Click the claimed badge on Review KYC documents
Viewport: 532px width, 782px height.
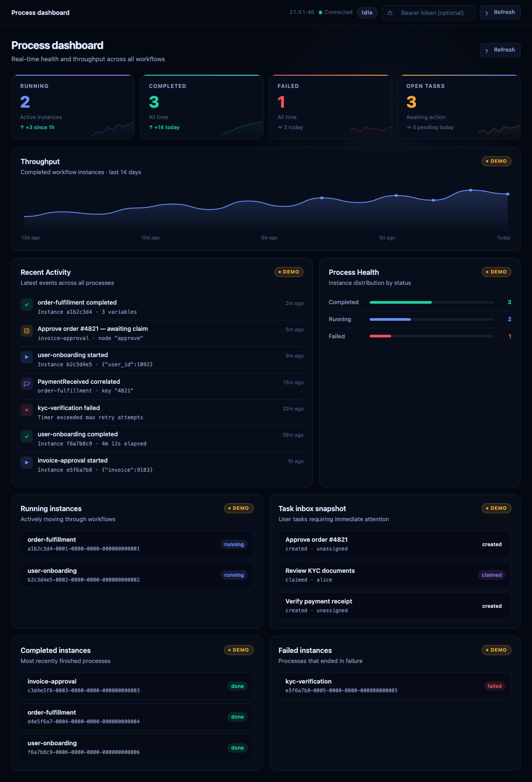coord(492,575)
